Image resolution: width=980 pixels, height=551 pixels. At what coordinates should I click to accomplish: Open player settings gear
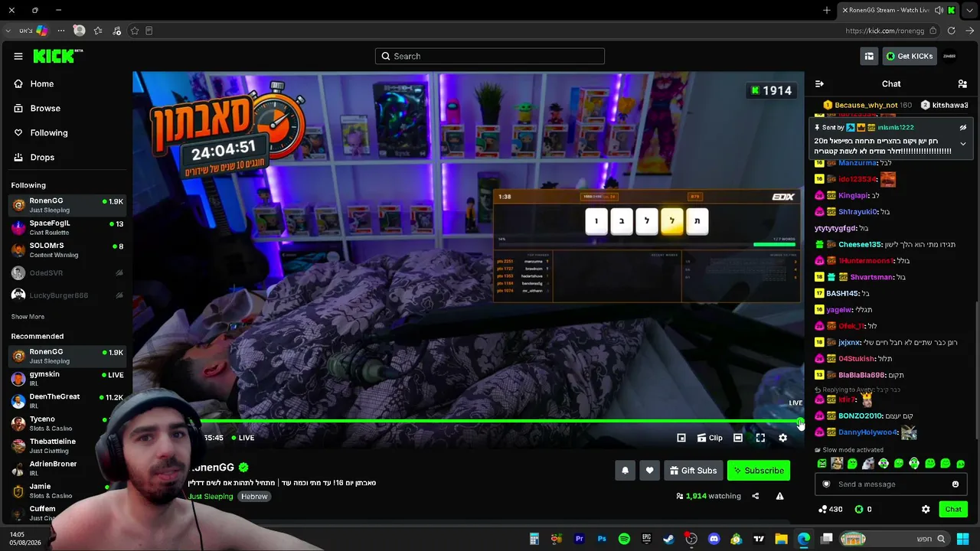pyautogui.click(x=782, y=438)
